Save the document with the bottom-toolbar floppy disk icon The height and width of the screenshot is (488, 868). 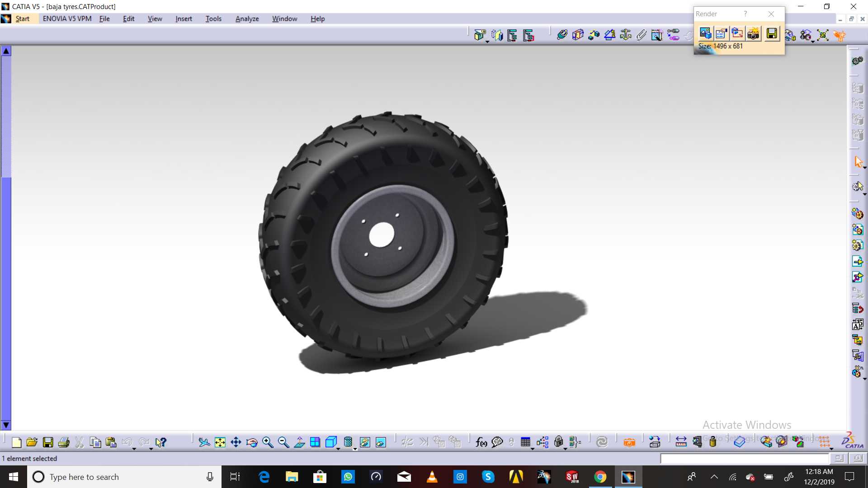tap(48, 442)
